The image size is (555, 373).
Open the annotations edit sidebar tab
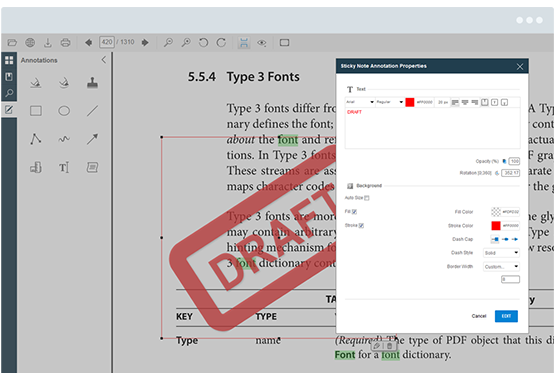[9, 110]
